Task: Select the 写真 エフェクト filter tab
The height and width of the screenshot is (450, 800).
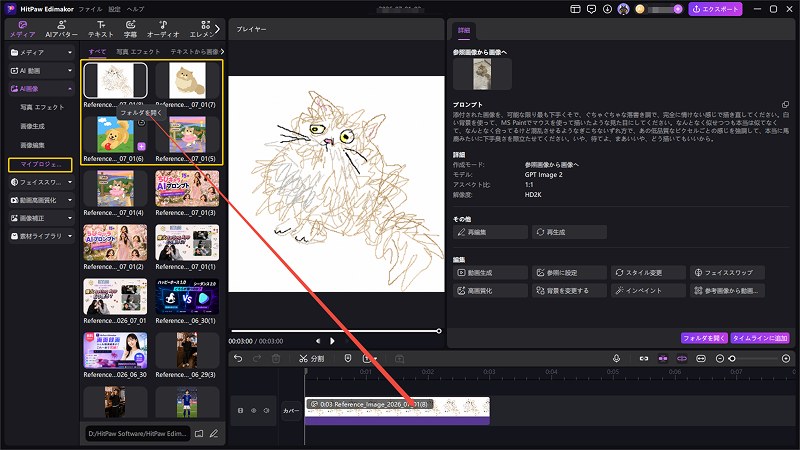Action: (138, 52)
